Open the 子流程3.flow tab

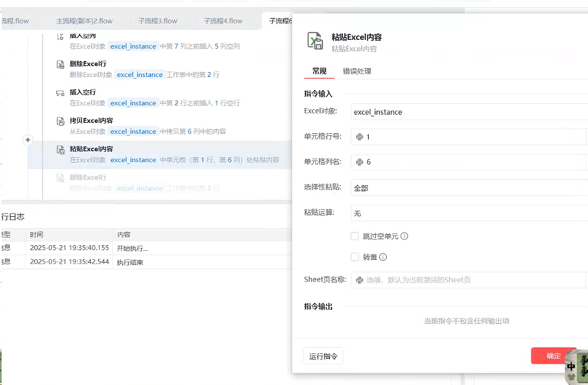click(x=158, y=21)
